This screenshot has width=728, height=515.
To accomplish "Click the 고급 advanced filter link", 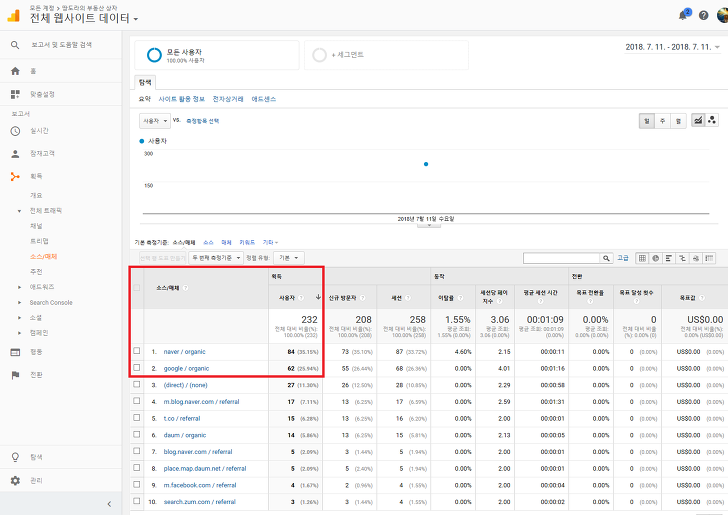I will click(x=622, y=258).
